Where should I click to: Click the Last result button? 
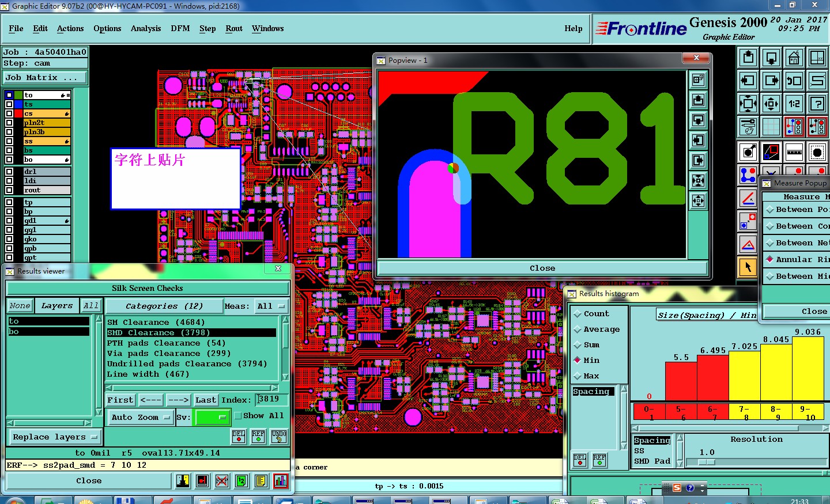[206, 400]
